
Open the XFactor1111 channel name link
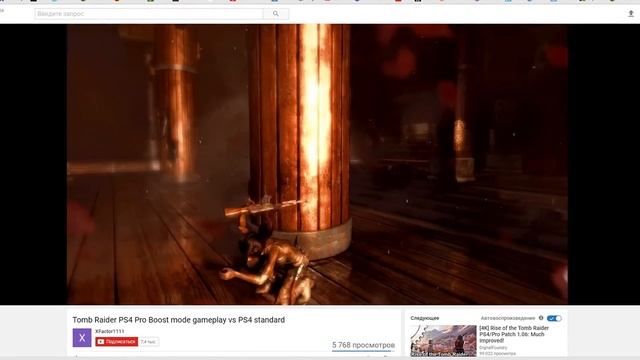click(109, 331)
